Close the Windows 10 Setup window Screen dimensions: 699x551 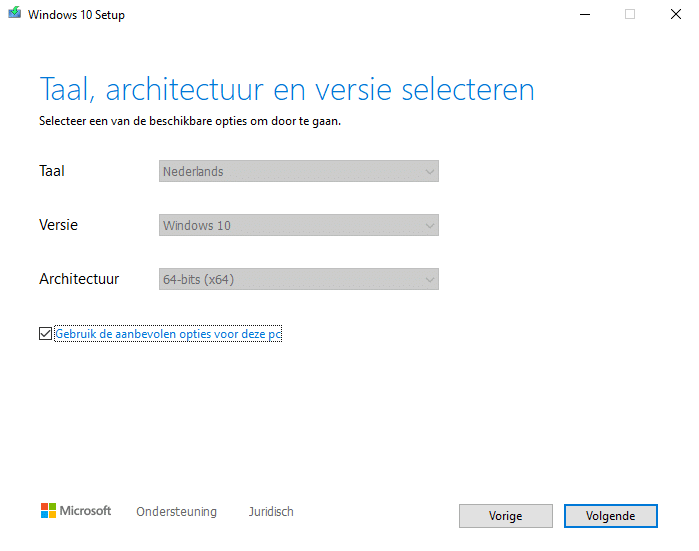point(676,14)
